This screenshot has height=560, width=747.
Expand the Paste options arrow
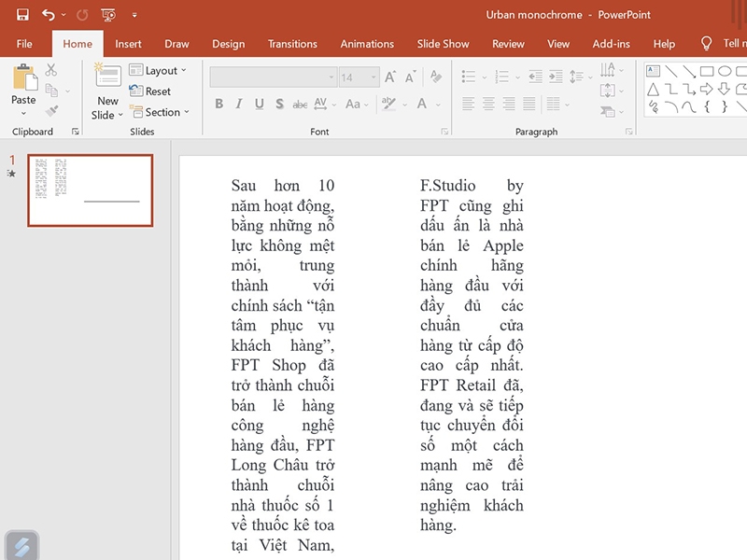23,113
